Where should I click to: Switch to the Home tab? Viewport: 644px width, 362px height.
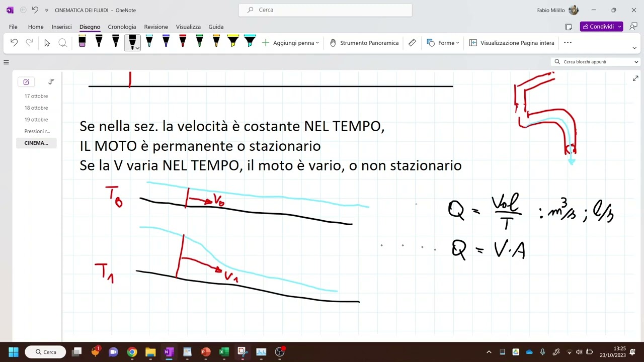point(36,27)
